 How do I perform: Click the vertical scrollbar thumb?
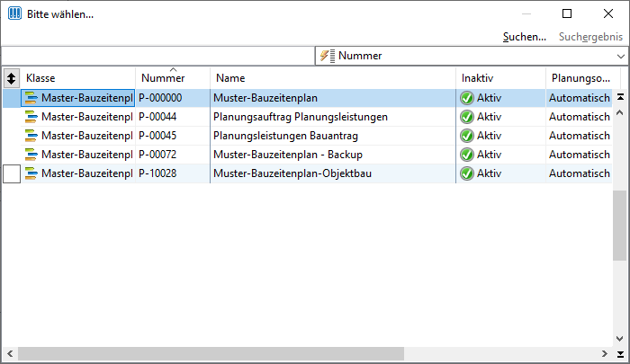(620, 226)
